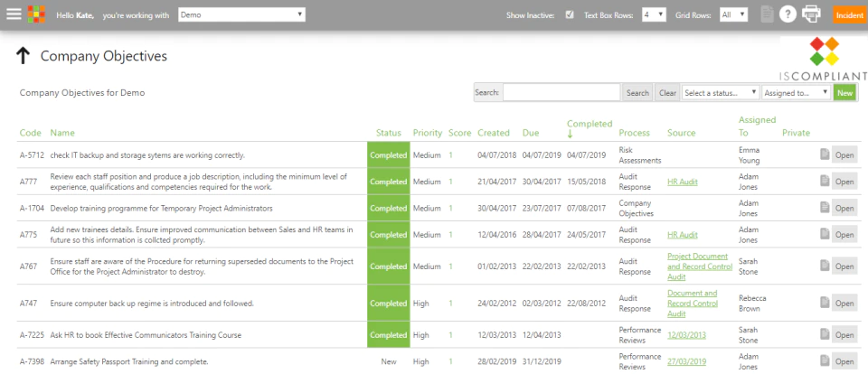The width and height of the screenshot is (868, 374).
Task: Click the ISCompliant logo
Action: point(825,59)
